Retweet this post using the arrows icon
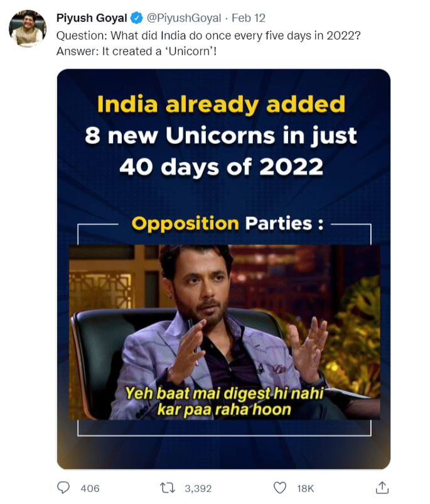Viewport: 430px width, 504px height. pyautogui.click(x=168, y=488)
